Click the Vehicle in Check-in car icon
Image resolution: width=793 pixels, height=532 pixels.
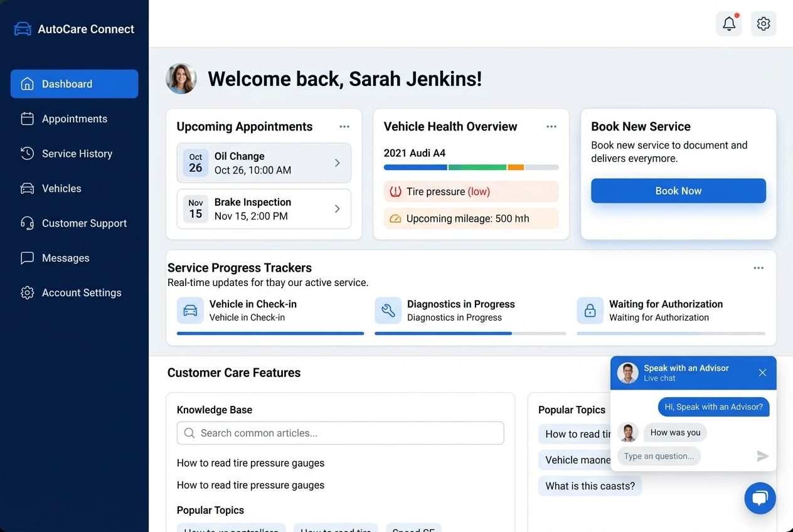point(190,311)
